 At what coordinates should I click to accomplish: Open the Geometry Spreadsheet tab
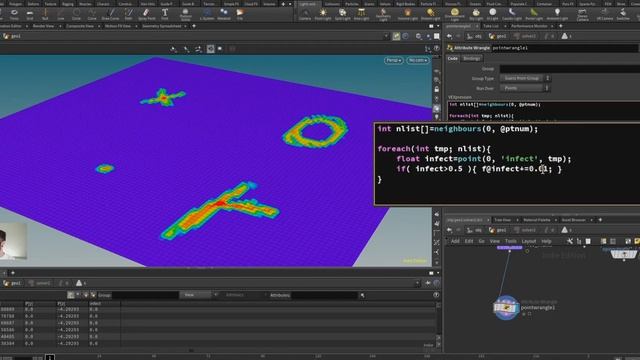162,26
